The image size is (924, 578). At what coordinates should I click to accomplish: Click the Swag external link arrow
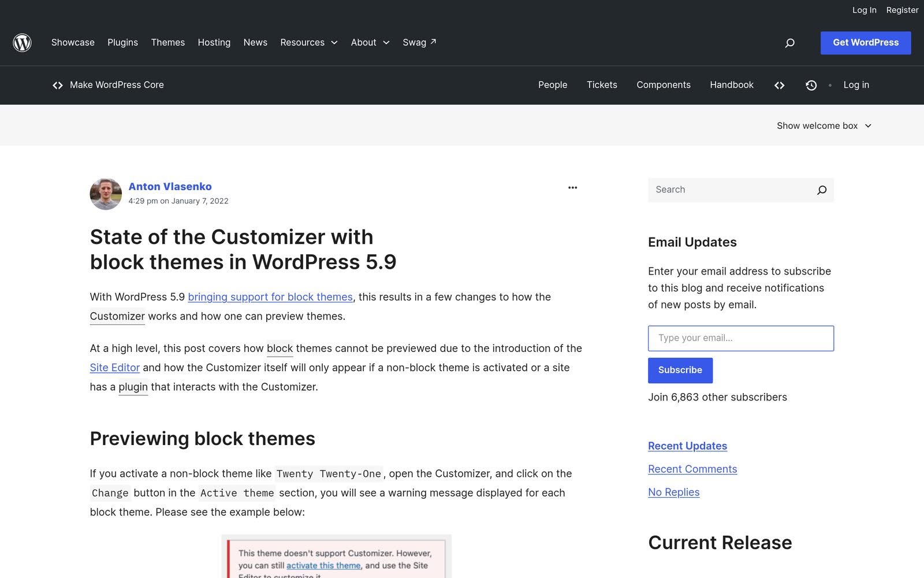click(x=433, y=42)
